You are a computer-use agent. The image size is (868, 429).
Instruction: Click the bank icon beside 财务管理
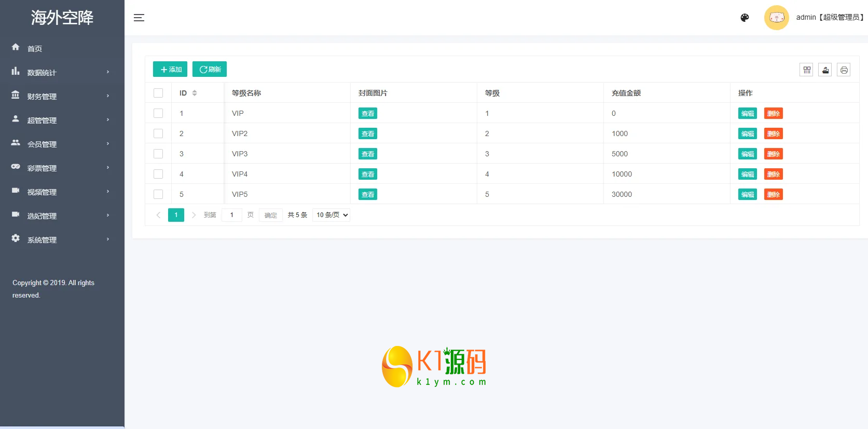pos(16,95)
